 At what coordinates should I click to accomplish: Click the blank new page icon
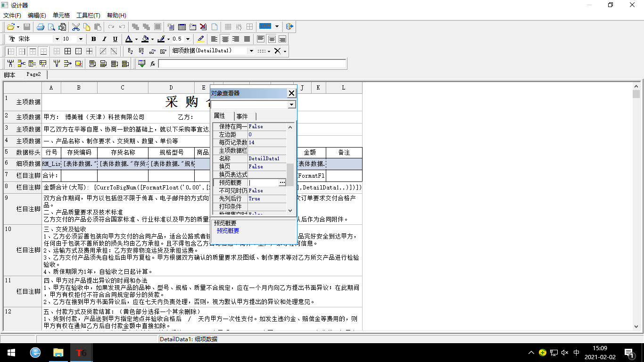214,27
